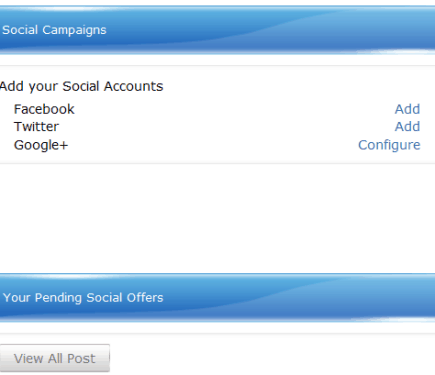The image size is (435, 375).
Task: Click the Add link for Facebook
Action: click(x=407, y=109)
